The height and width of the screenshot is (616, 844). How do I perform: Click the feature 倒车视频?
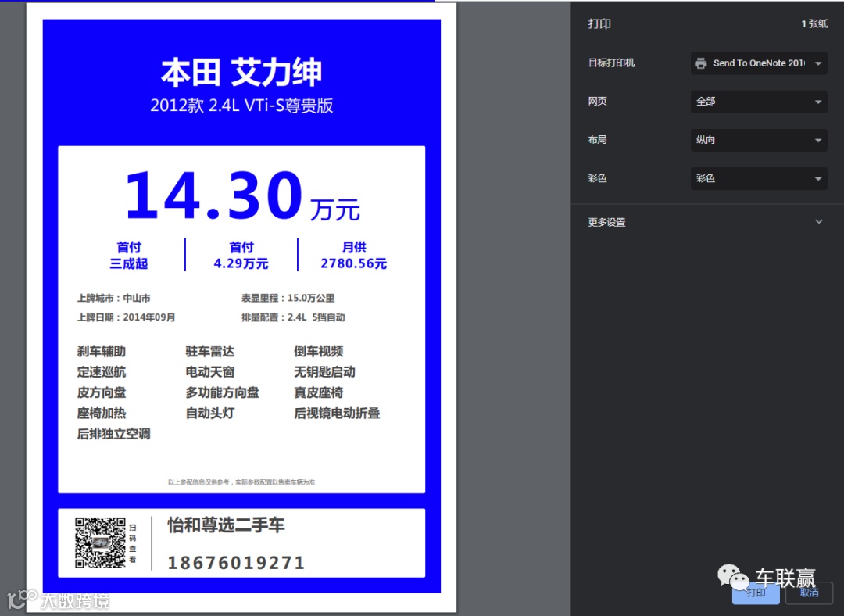[319, 352]
